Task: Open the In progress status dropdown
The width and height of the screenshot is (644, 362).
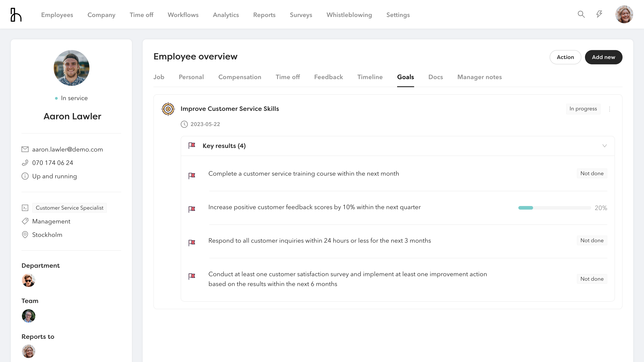Action: (x=583, y=109)
